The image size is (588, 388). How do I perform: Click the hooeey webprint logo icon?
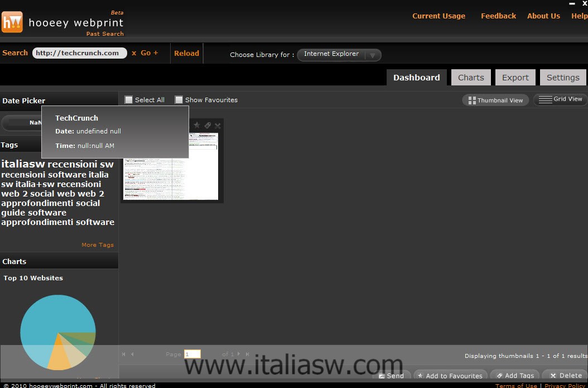(x=12, y=22)
